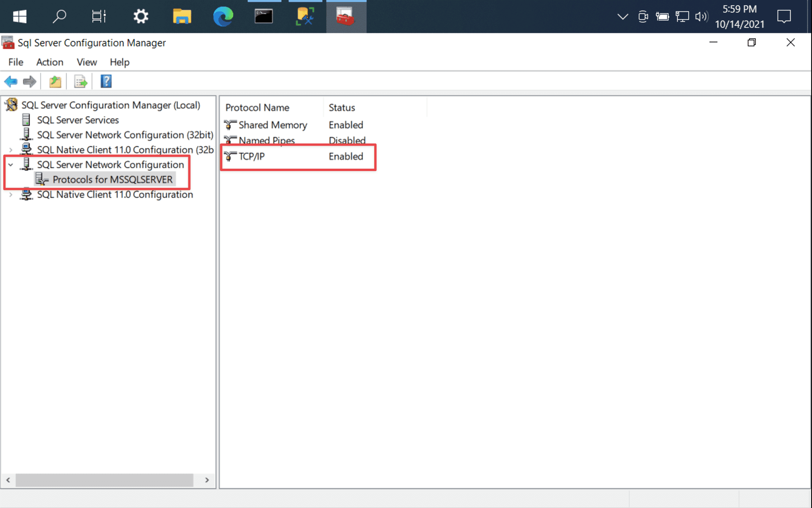Open Settings gear on taskbar
The height and width of the screenshot is (508, 812).
pos(140,17)
